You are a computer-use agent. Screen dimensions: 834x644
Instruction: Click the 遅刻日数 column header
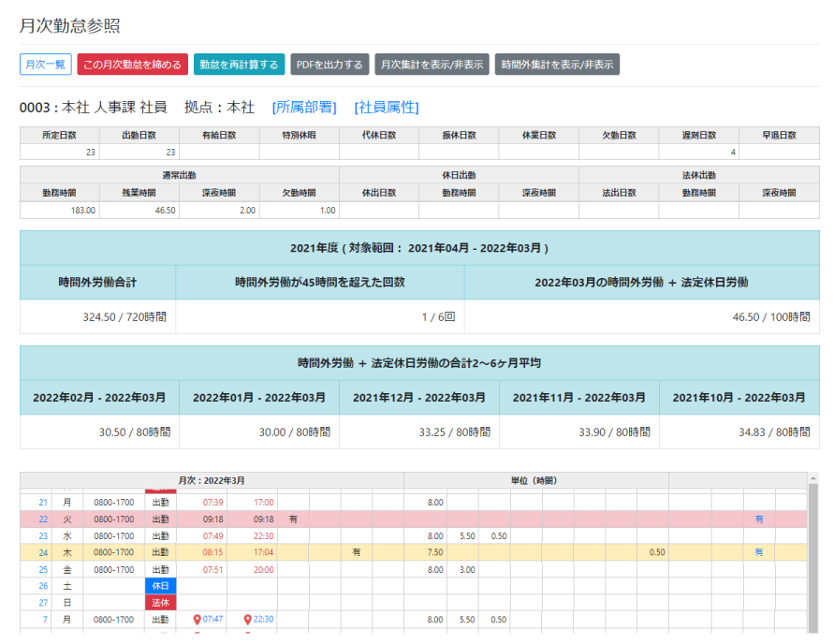coord(699,136)
